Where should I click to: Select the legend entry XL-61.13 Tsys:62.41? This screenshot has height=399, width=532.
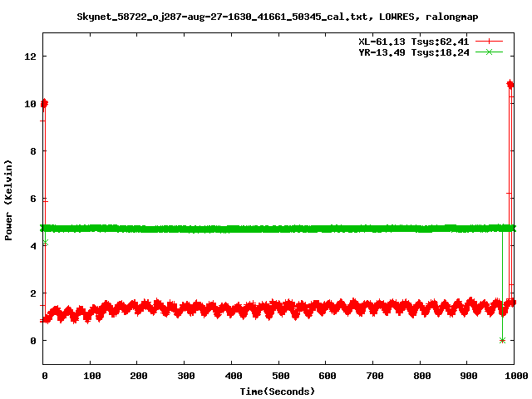414,42
